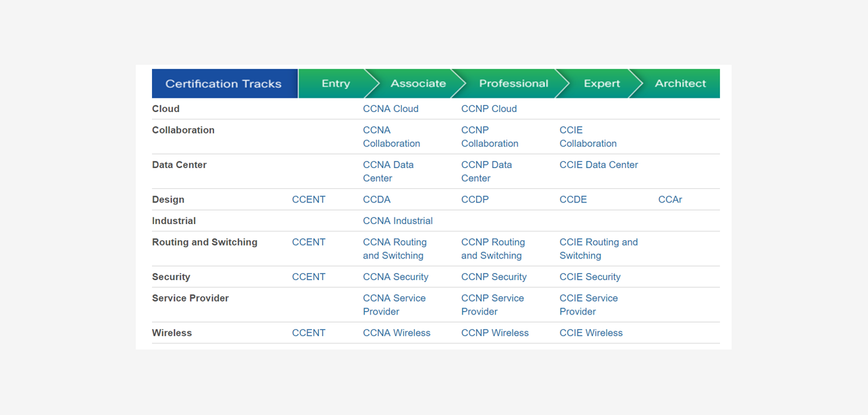Click the Expert level header
The width and height of the screenshot is (868, 415).
pyautogui.click(x=602, y=84)
